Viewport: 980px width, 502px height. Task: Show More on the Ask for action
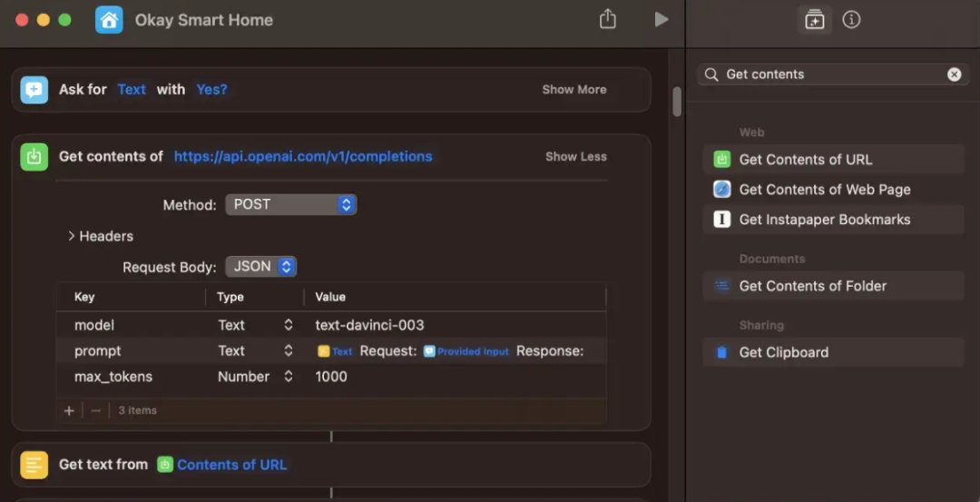pyautogui.click(x=574, y=89)
